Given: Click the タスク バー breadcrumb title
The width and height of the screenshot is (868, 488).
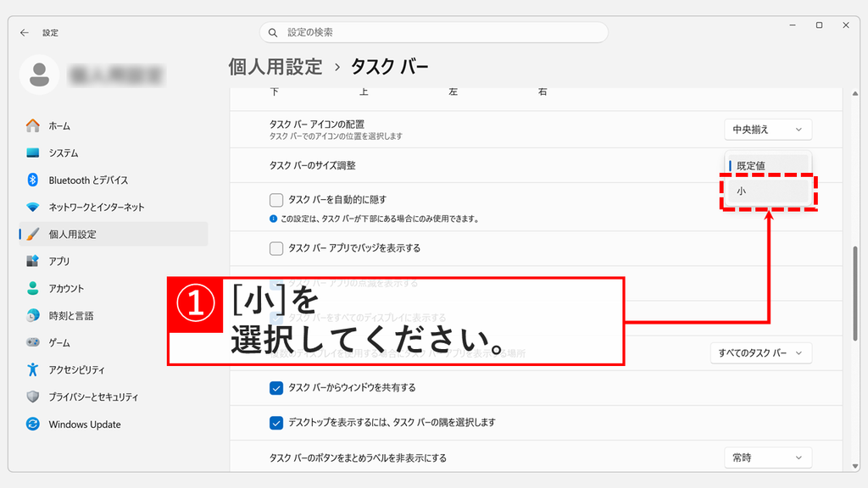Looking at the screenshot, I should click(x=389, y=67).
